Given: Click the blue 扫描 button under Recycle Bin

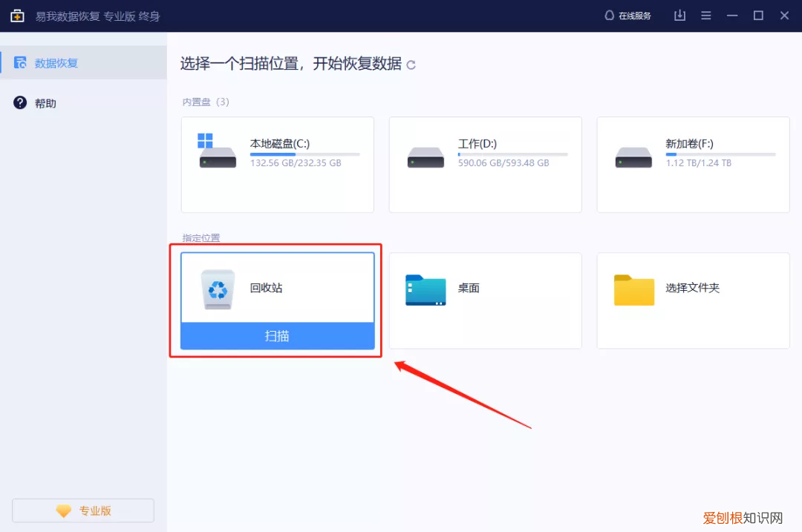Looking at the screenshot, I should coord(277,336).
